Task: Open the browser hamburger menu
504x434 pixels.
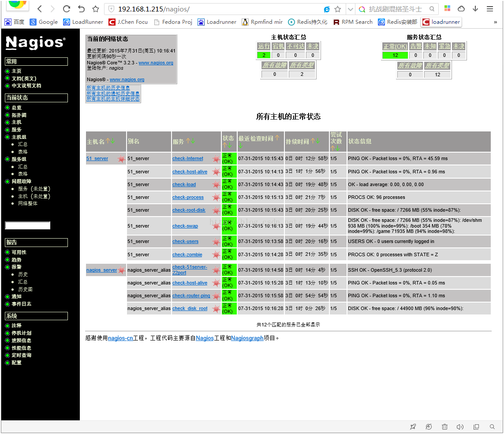Action: [x=490, y=9]
